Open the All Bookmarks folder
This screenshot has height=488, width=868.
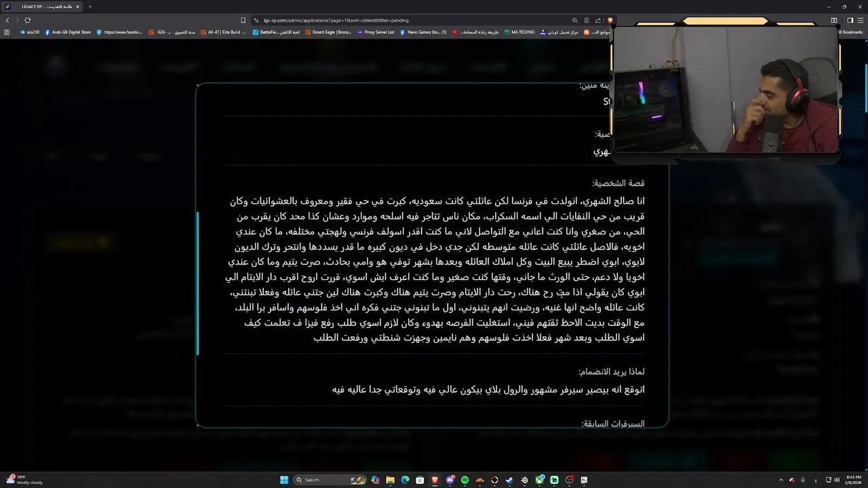point(850,32)
